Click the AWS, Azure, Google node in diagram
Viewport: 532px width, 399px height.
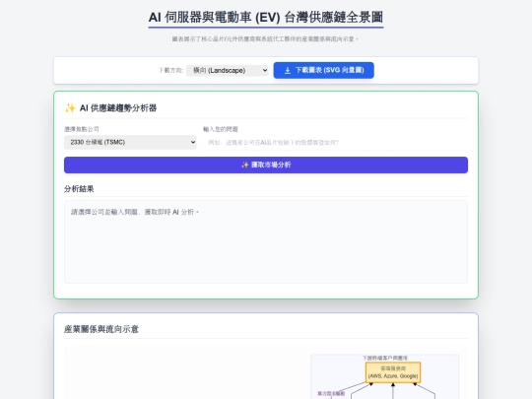pyautogui.click(x=393, y=372)
